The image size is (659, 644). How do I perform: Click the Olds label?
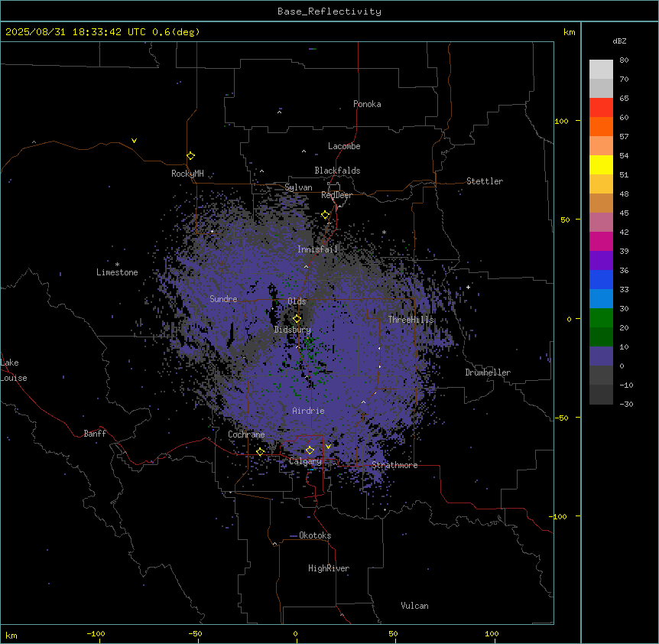[x=297, y=301]
